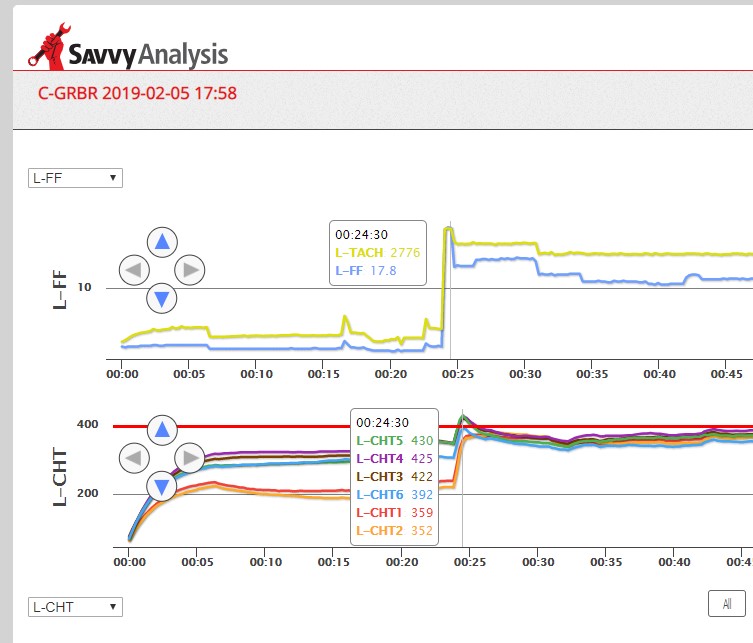
Task: Pan right in the L-CHT chart
Action: pos(190,459)
